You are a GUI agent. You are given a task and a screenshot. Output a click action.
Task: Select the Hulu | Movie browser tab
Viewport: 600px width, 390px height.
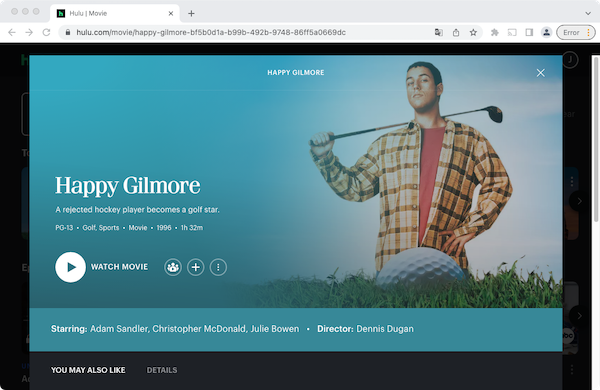[115, 13]
